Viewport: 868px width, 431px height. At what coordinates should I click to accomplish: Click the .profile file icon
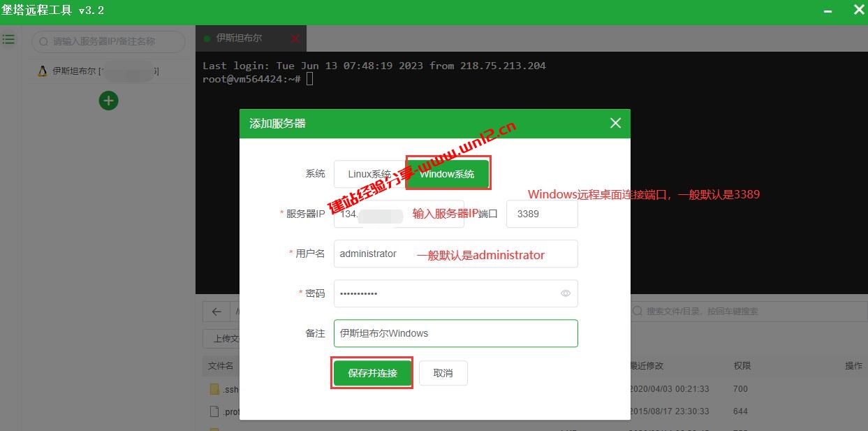pos(214,411)
